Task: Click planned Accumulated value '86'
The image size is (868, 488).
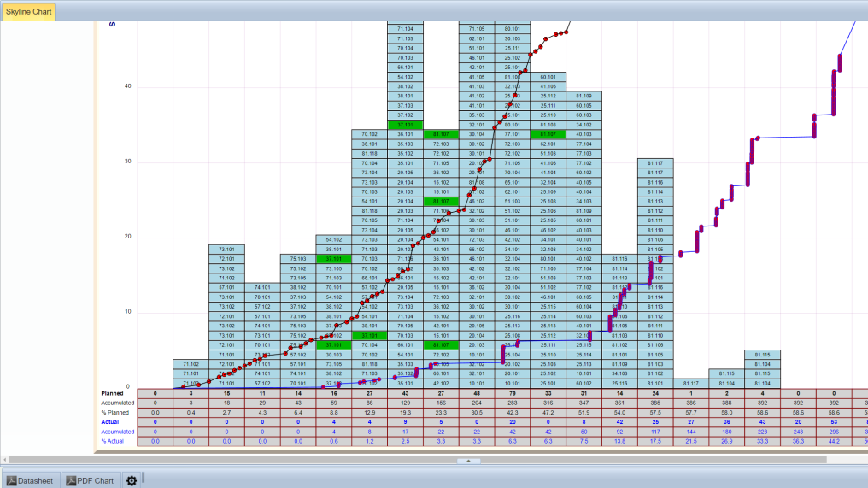Action: (369, 403)
